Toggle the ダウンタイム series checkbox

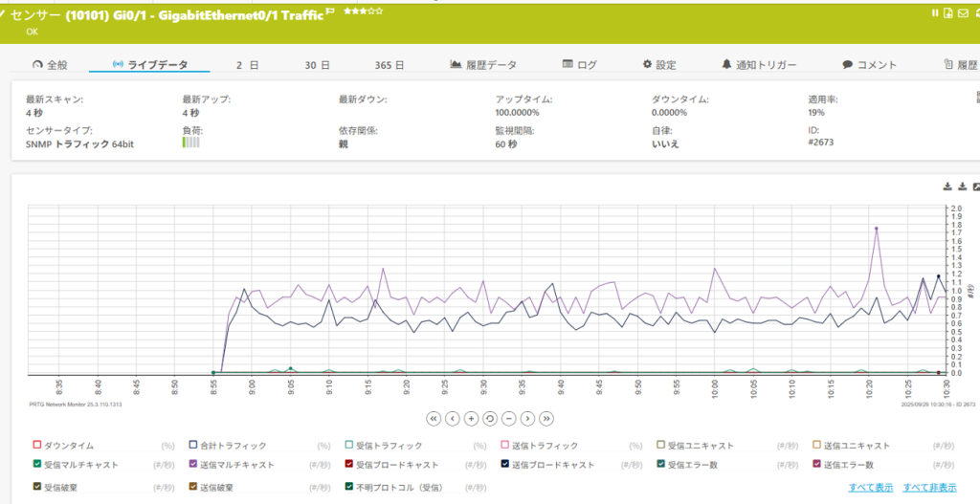[37, 446]
